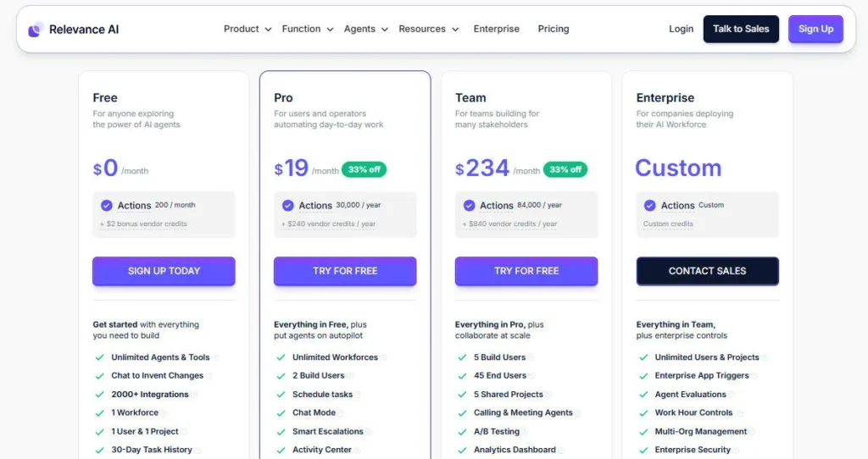This screenshot has width=868, height=459.
Task: Click info icon next to Enterprise App Triggers
Action: (x=755, y=376)
